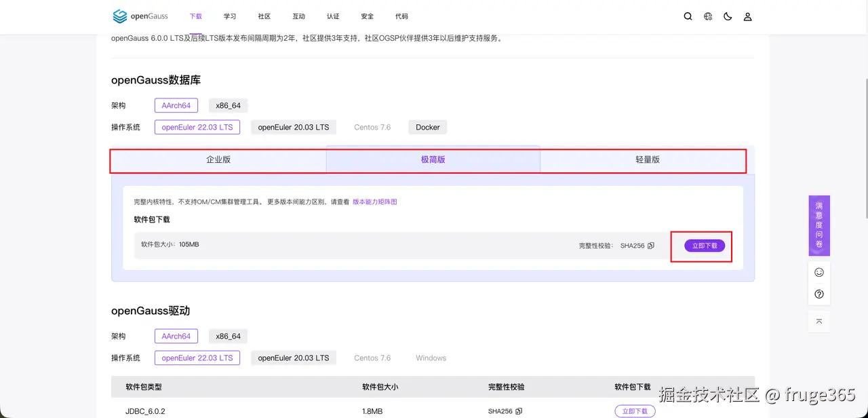Open the 学习 menu
Viewport: 868px width, 418px height.
(230, 16)
